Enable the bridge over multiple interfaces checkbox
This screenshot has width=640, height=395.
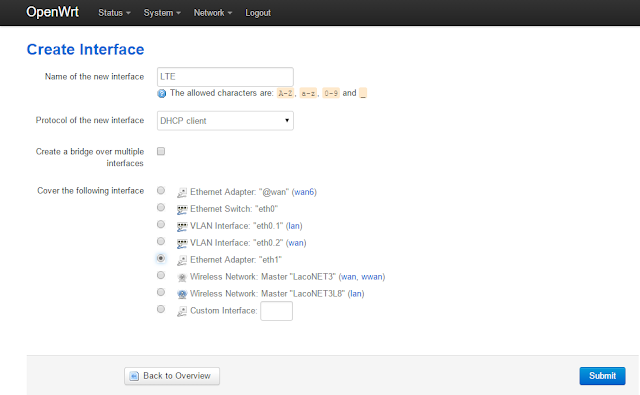tap(161, 151)
